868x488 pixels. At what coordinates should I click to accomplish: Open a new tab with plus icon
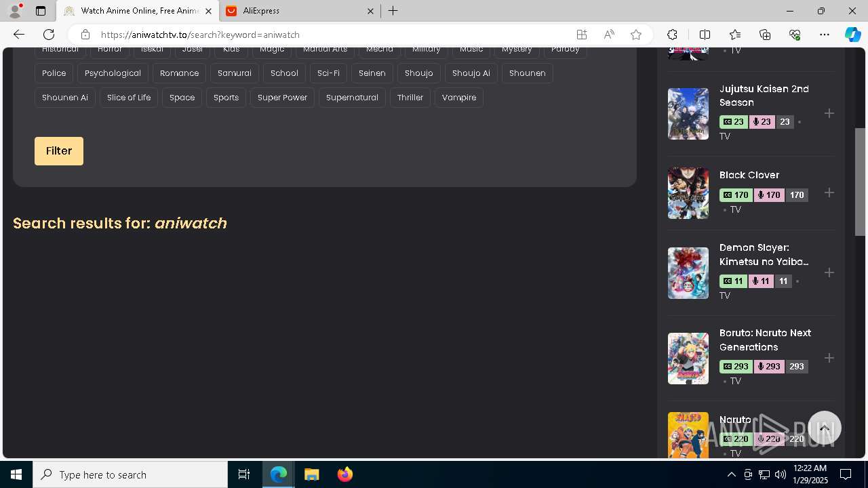tap(393, 11)
